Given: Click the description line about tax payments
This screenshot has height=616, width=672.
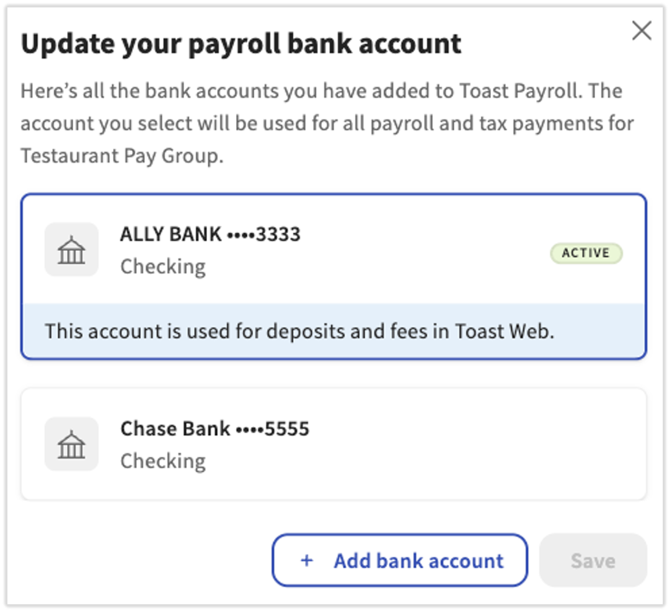Looking at the screenshot, I should point(327,124).
